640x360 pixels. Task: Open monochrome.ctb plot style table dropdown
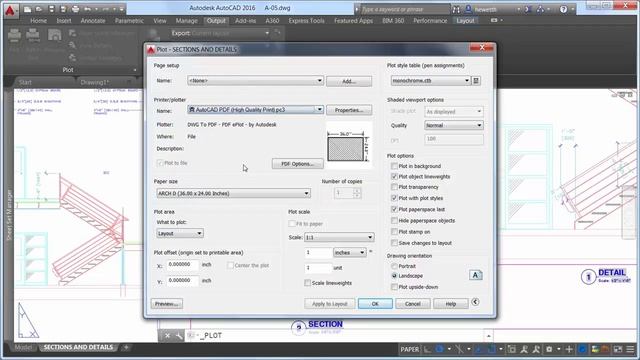431,81
